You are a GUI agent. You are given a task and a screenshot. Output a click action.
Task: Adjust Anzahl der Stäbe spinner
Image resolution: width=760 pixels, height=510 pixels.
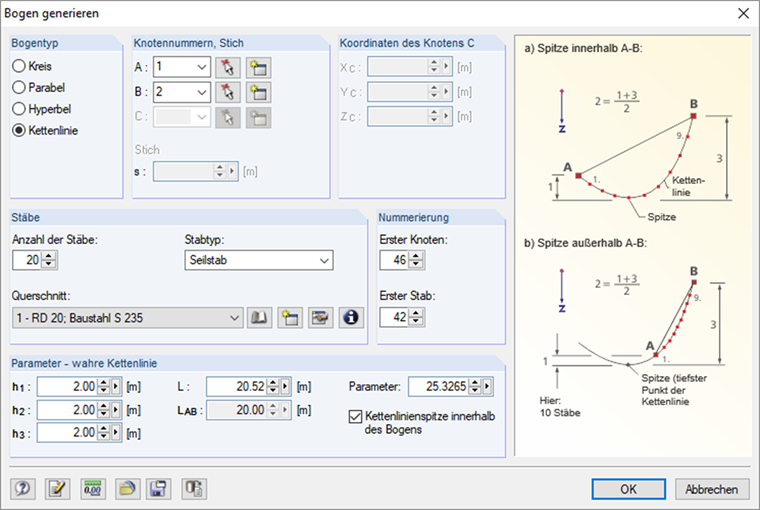click(48, 260)
